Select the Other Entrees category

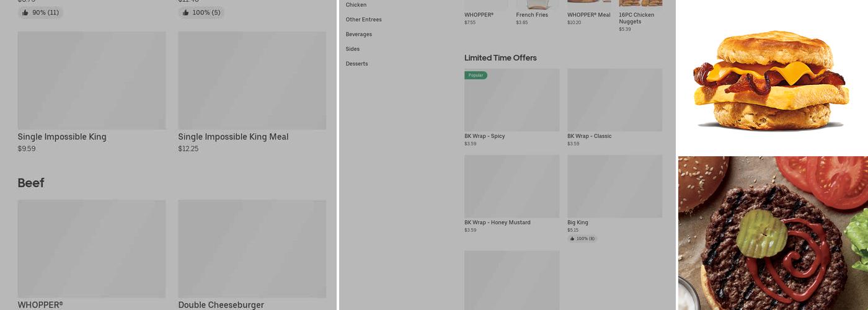(363, 20)
